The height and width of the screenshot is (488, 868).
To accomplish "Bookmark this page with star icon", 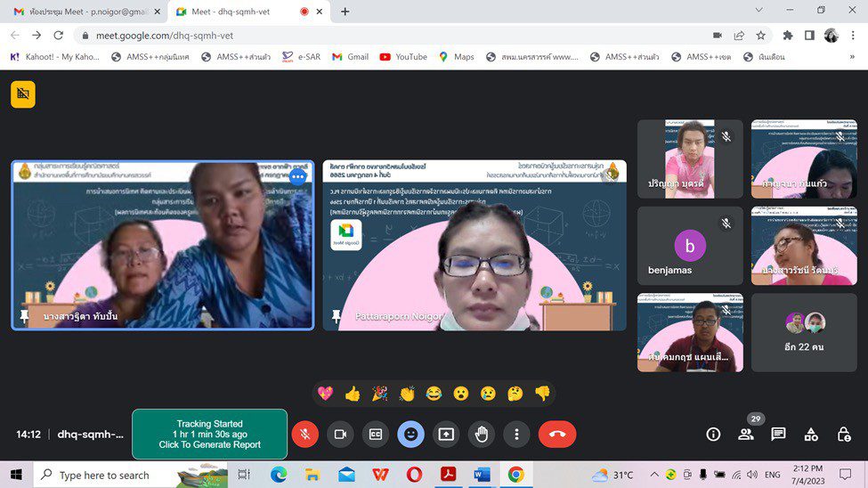I will coord(761,36).
